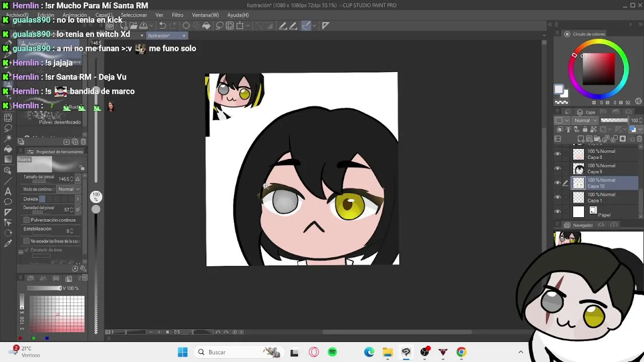Click the reference layer lighthouse icon
This screenshot has height=362, width=644.
point(568,129)
